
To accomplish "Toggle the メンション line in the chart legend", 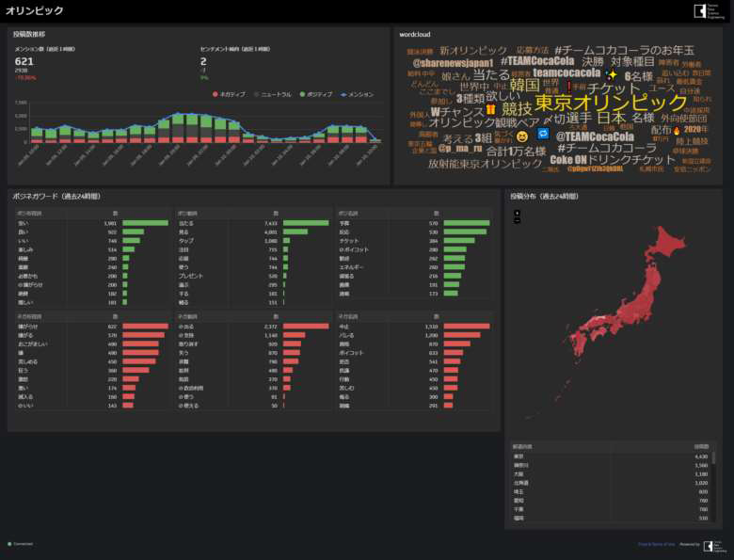I will 357,94.
